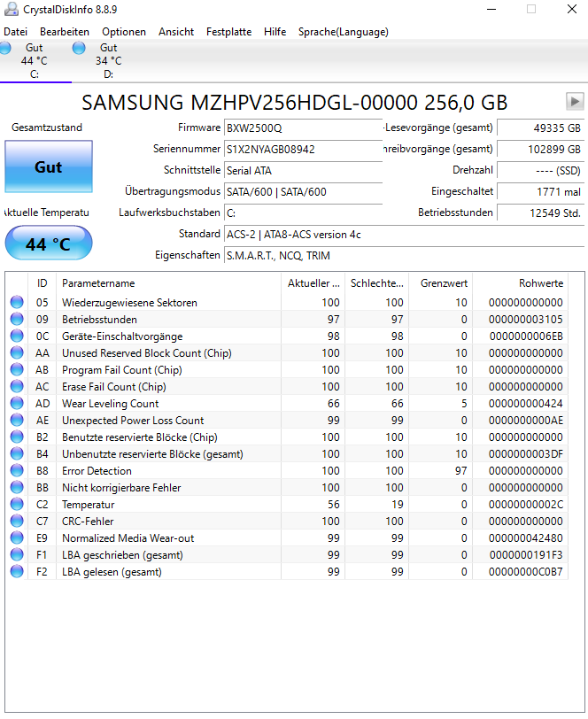
Task: Click raw value 00000000C0B7
Action: point(526,572)
